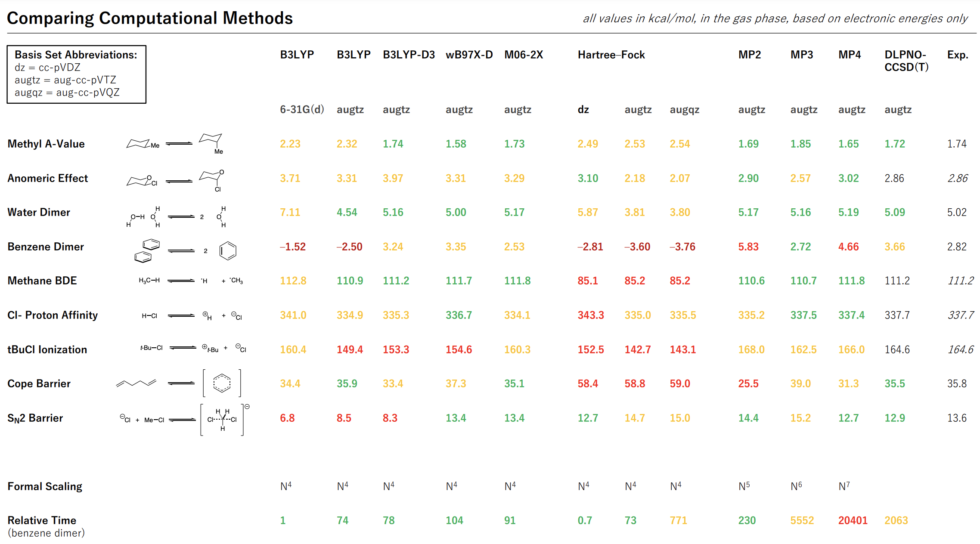Click the Basis Set Abbreviations box

coord(76,74)
